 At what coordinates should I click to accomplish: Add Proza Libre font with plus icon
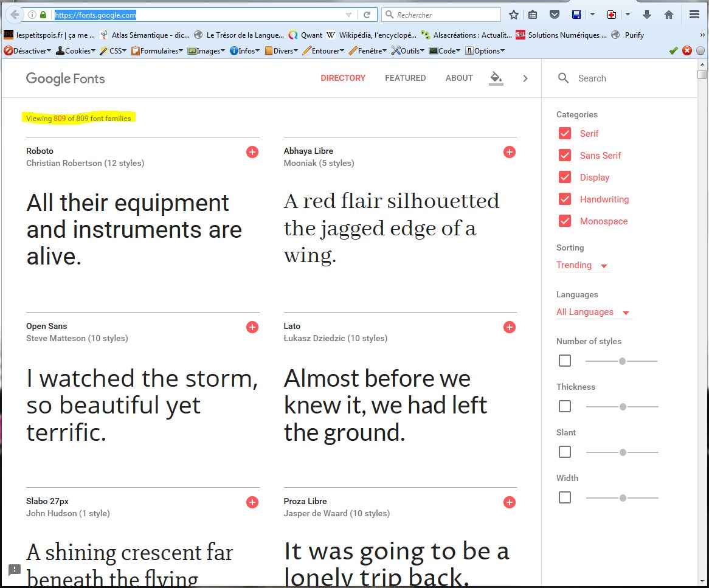(x=510, y=502)
